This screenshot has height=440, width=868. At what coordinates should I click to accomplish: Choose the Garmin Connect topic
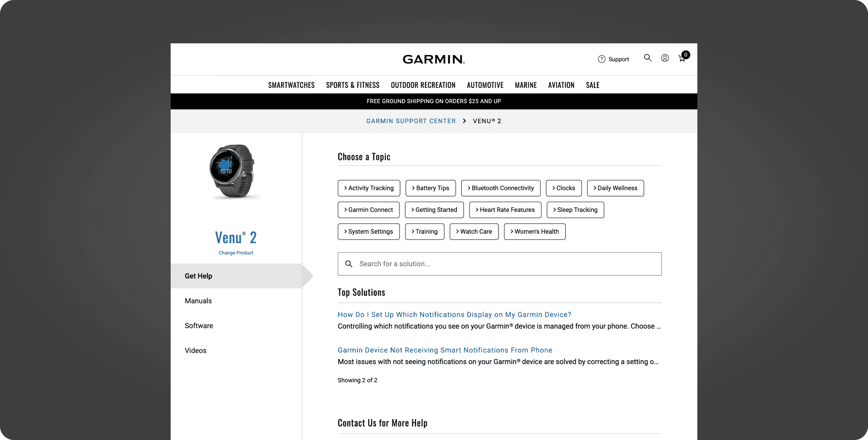[369, 210]
